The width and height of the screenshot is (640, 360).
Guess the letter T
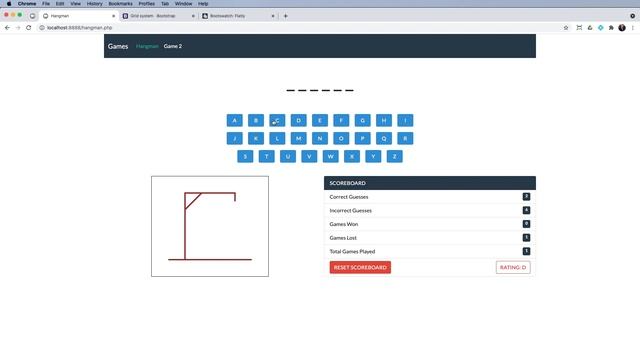(x=267, y=156)
